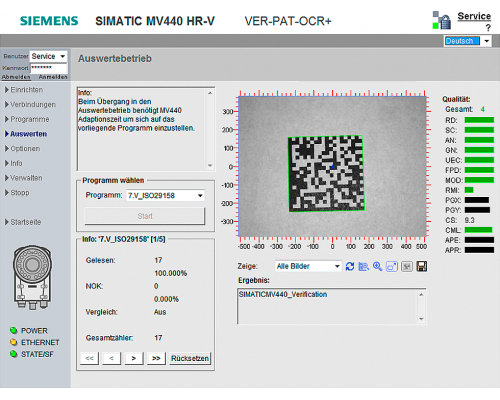
Task: Open the Zeige Alle Bilder dropdown
Action: (308, 266)
